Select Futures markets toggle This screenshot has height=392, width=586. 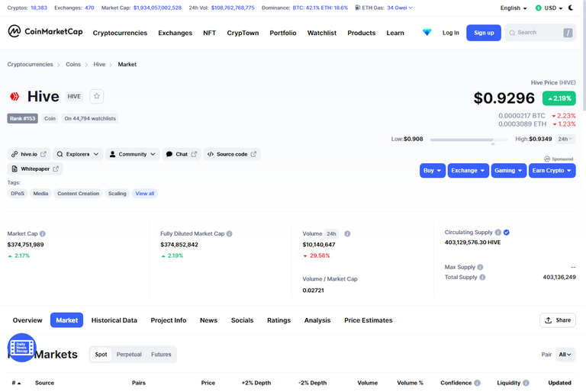(x=161, y=355)
